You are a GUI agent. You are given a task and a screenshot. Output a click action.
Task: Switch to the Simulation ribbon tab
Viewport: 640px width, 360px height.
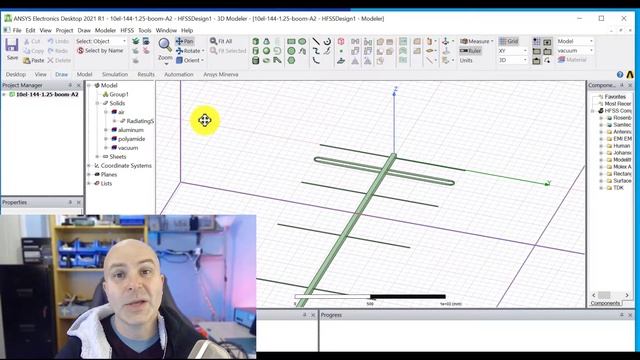[115, 74]
